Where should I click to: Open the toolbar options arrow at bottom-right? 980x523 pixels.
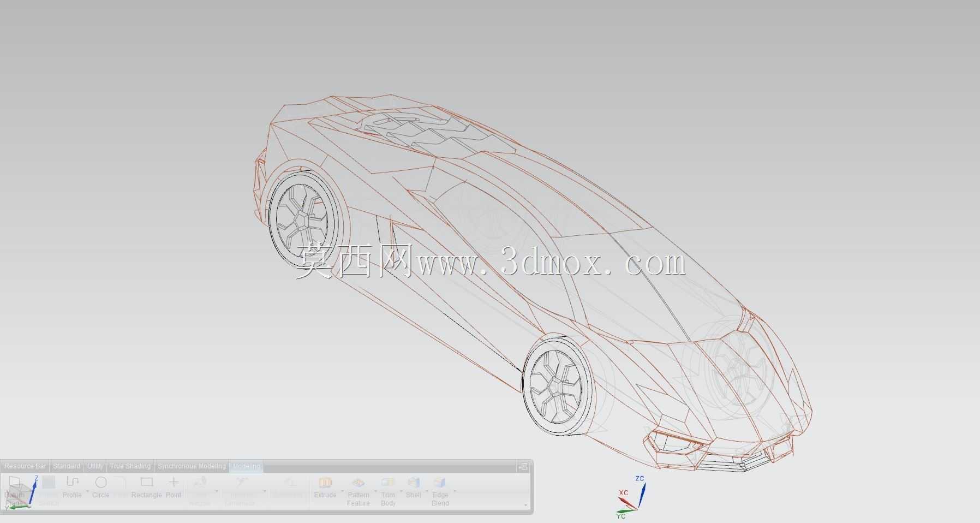(x=525, y=505)
